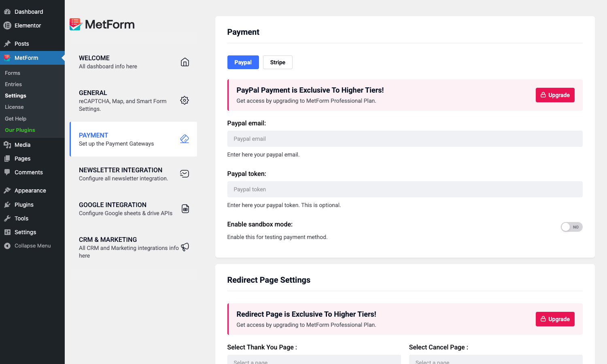Click the MetForm sidebar icon
The image size is (607, 364).
click(7, 58)
